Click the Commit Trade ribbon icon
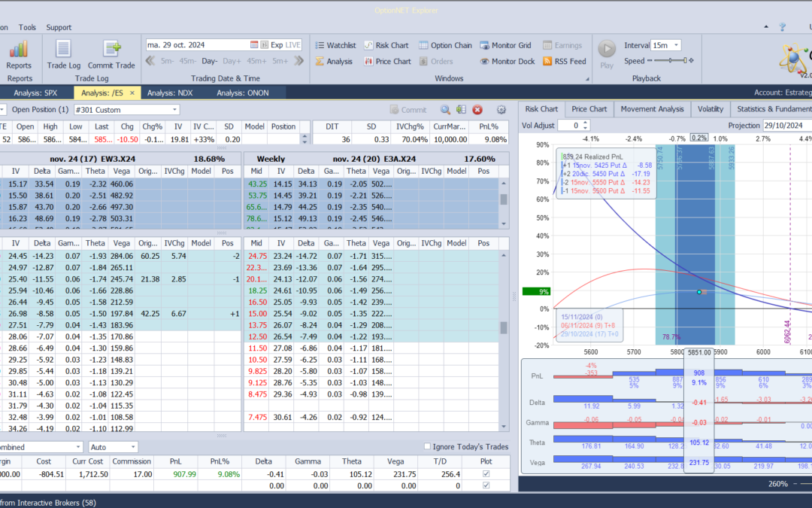The width and height of the screenshot is (812, 508). click(x=111, y=54)
